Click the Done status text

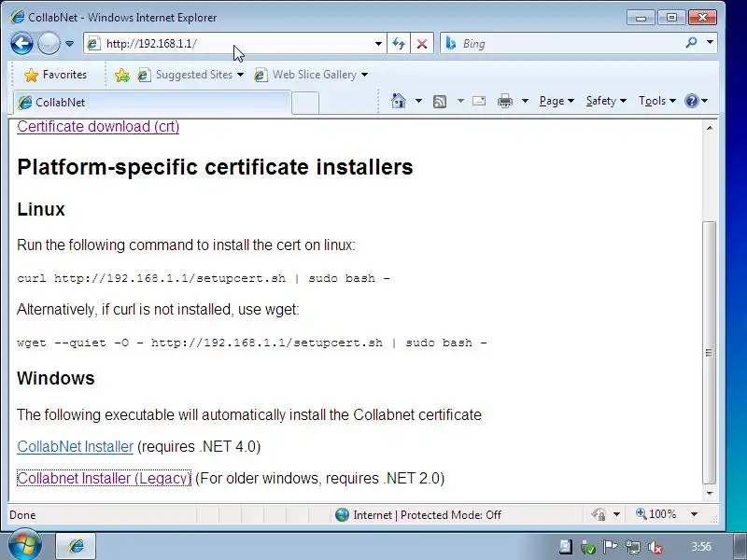(x=22, y=515)
